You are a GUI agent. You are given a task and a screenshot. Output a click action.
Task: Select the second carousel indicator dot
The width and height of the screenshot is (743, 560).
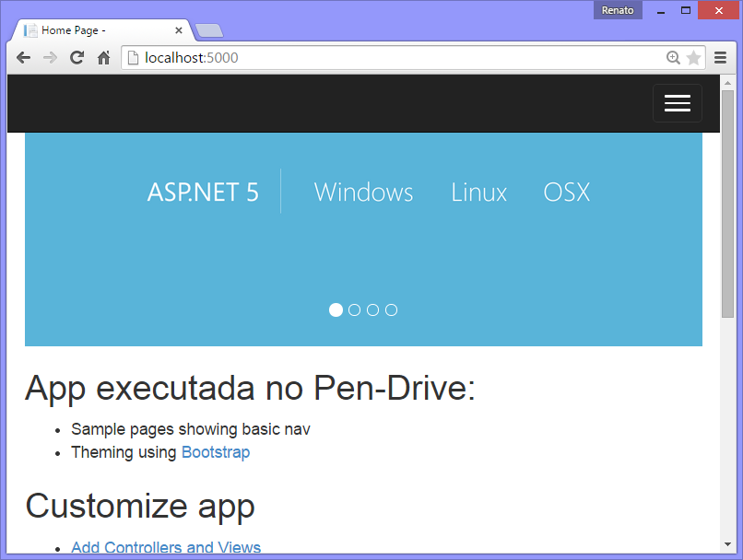[354, 309]
